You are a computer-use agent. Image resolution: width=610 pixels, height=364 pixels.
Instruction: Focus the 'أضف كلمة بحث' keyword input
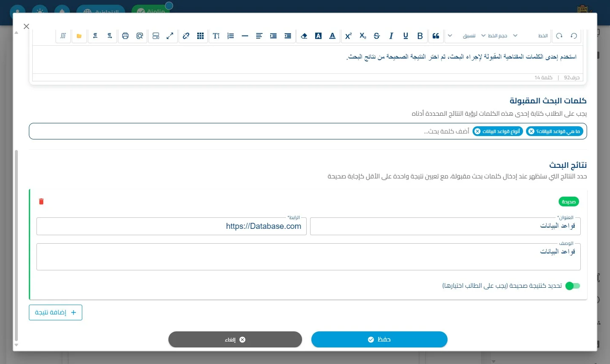click(x=447, y=131)
